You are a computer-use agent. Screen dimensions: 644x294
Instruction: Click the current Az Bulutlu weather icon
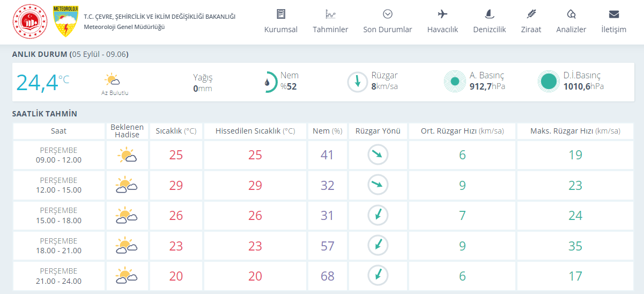point(112,80)
